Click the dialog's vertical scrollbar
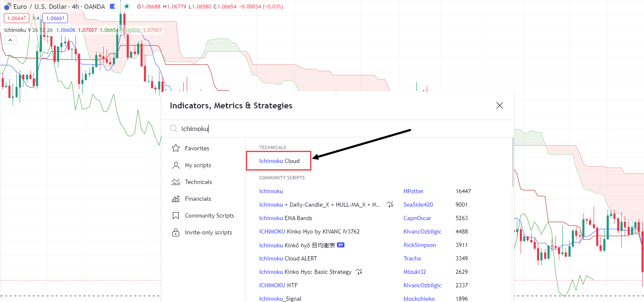The height and width of the screenshot is (302, 644). pyautogui.click(x=512, y=162)
